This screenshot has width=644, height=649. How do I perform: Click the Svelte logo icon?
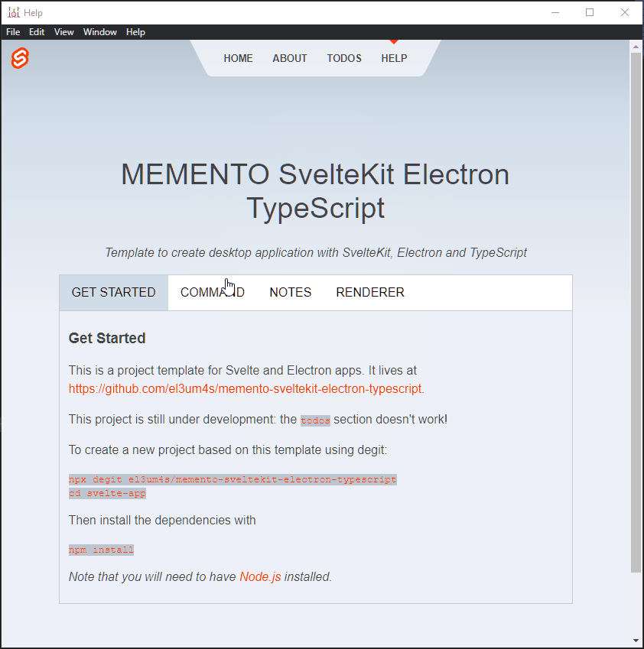coord(18,59)
